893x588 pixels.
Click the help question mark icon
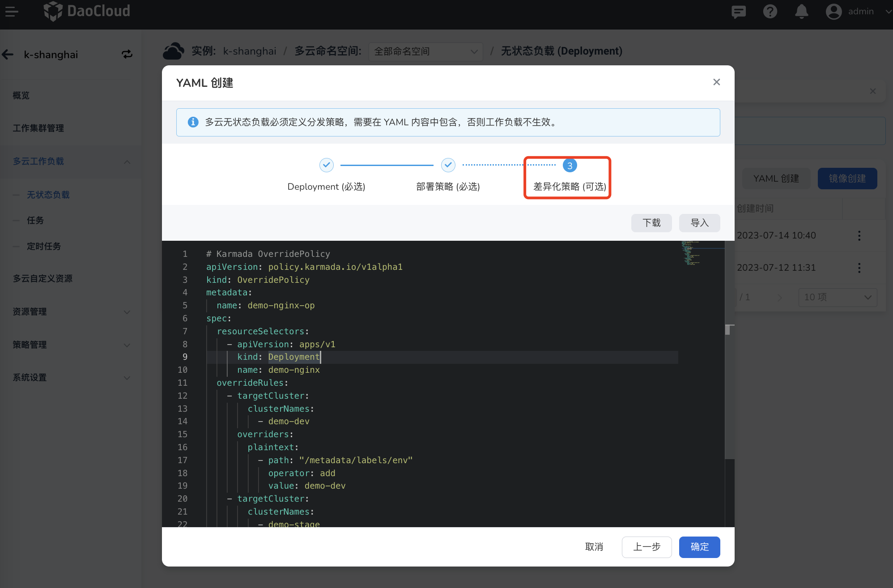pos(770,12)
